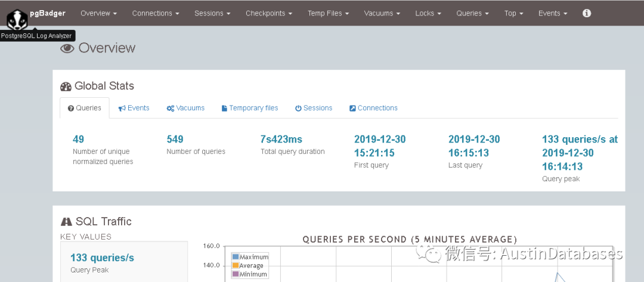
Task: Open the Vacuums navbar dropdown
Action: [x=382, y=13]
